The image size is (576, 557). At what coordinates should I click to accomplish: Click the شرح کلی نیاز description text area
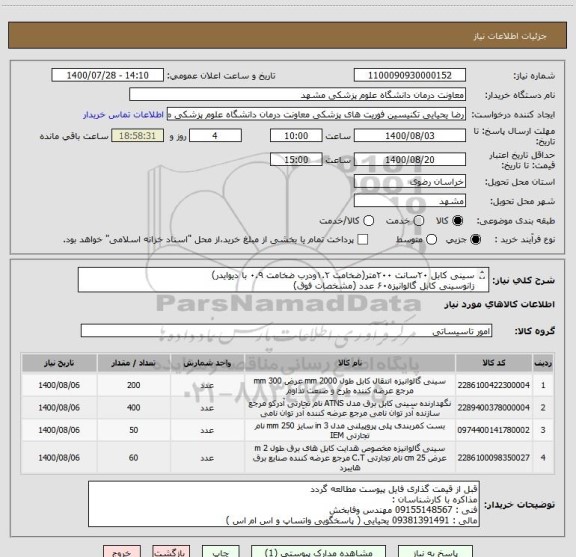tap(283, 280)
